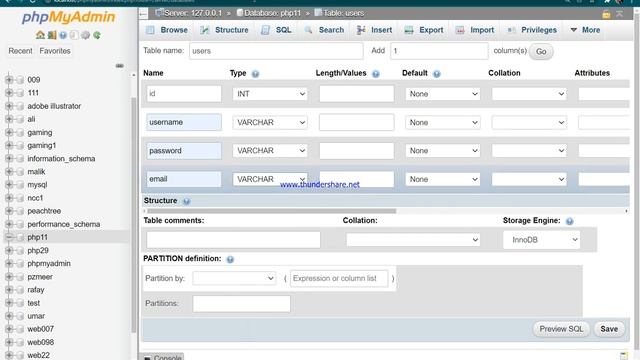Expand the web007 database node
This screenshot has height=360, width=640.
click(9, 329)
